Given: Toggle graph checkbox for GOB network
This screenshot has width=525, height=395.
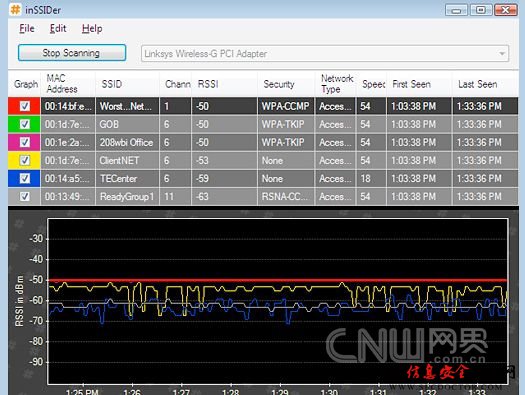Looking at the screenshot, I should coord(25,124).
